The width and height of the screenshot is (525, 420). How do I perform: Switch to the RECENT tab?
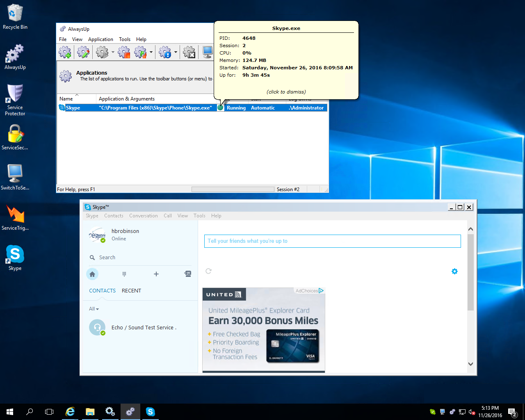[131, 291]
